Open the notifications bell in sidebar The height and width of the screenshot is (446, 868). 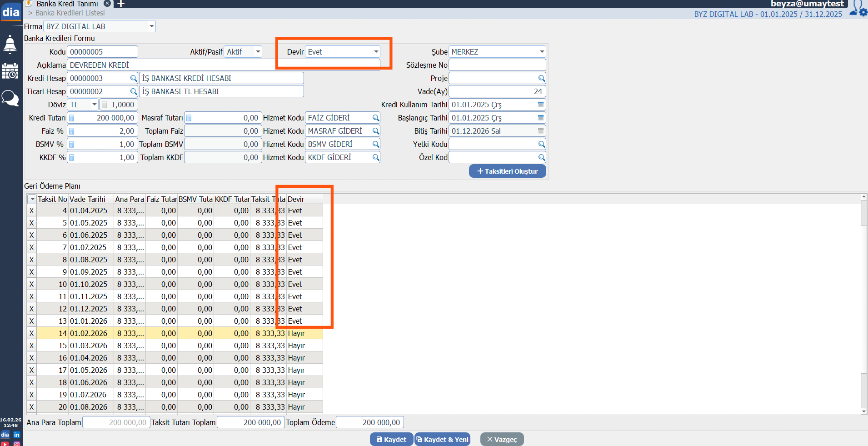10,45
